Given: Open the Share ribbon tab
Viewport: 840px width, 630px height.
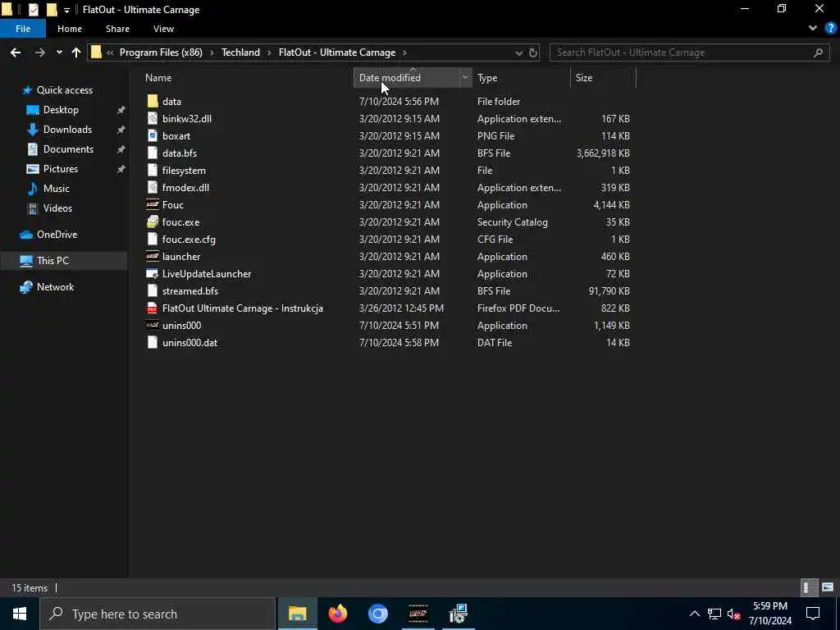Looking at the screenshot, I should pos(117,29).
